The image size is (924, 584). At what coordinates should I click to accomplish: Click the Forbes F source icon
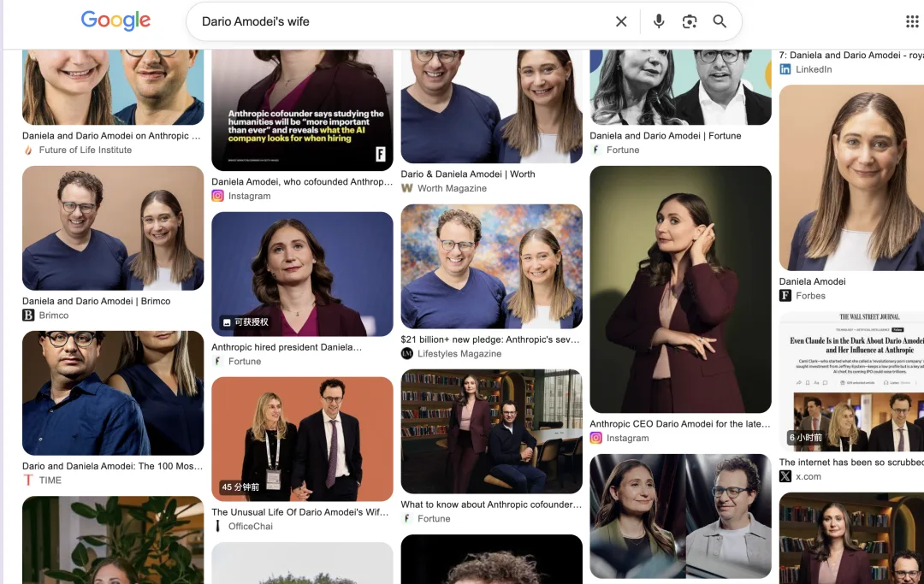coord(785,296)
